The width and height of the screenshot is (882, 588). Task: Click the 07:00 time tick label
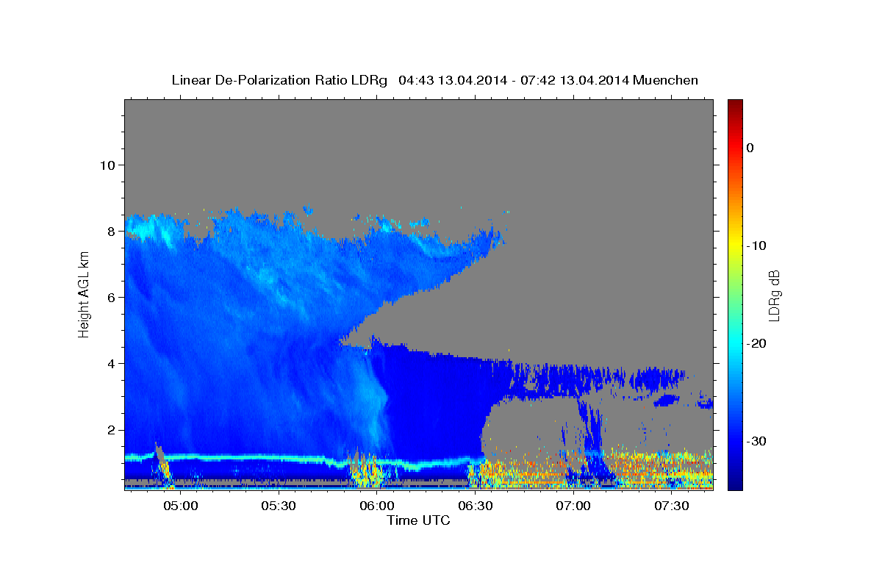(573, 506)
